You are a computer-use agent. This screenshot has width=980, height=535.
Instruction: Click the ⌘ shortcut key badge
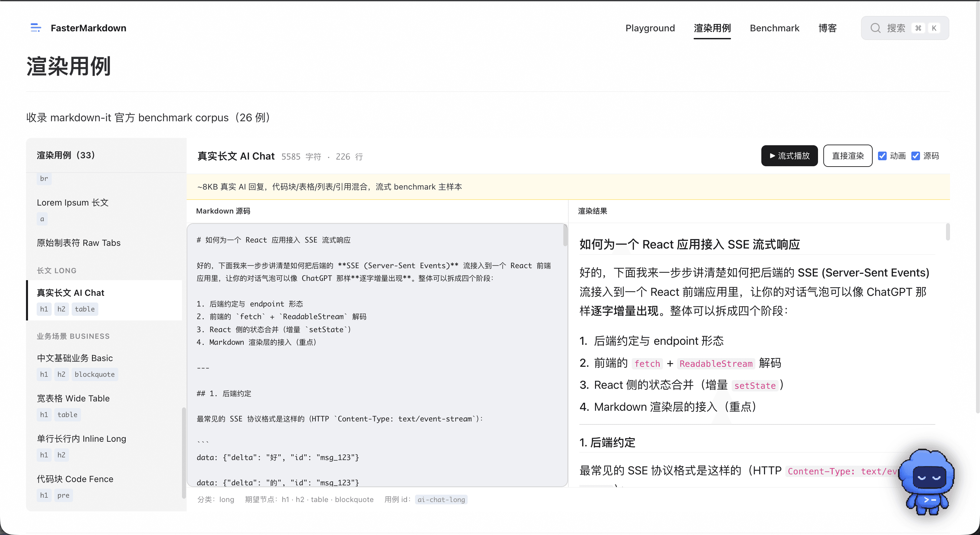coord(918,28)
